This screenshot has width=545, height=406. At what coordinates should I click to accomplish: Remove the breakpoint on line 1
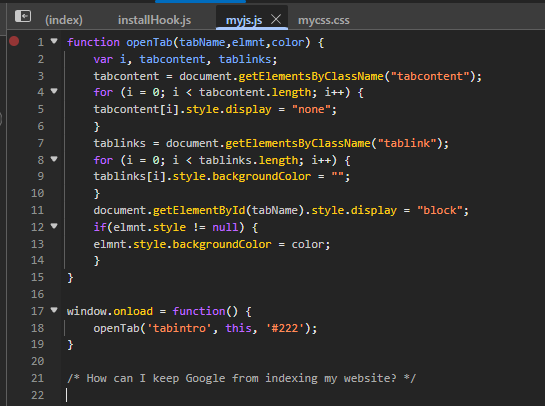14,41
